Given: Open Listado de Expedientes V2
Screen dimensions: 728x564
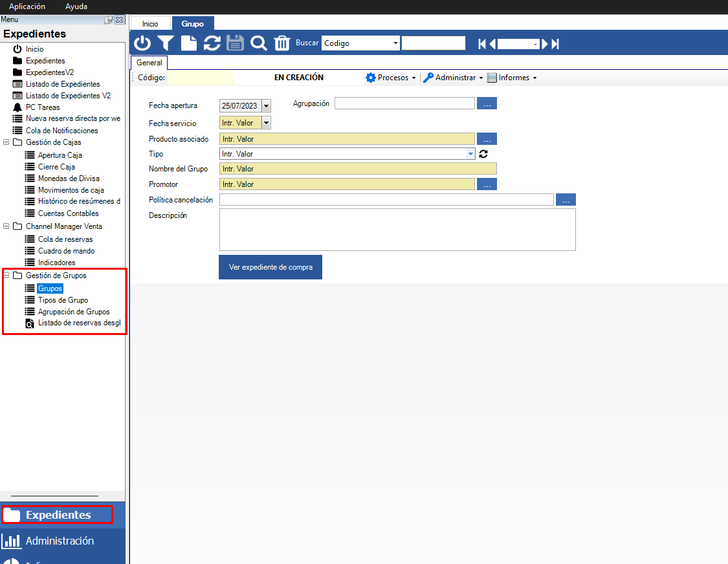Looking at the screenshot, I should click(x=68, y=96).
